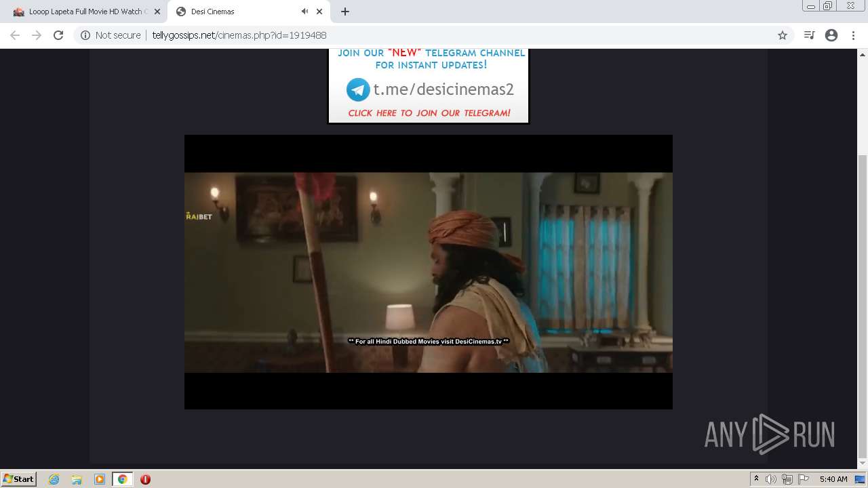Show hidden system tray icons
Viewport: 868px width, 488px height.
(756, 479)
